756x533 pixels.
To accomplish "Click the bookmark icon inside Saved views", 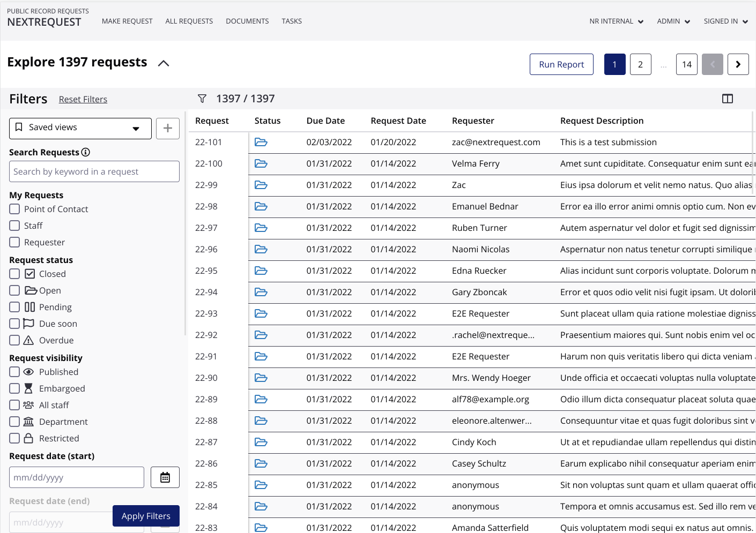I will [x=20, y=128].
